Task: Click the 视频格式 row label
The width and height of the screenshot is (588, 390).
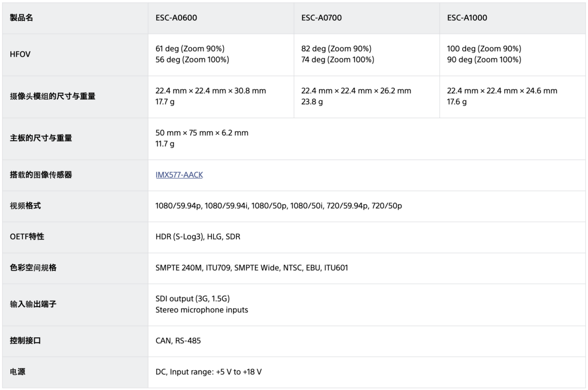Action: pyautogui.click(x=25, y=206)
